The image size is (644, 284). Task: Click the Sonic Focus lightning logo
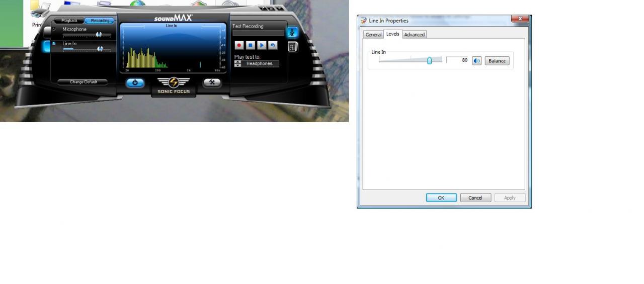point(174,82)
